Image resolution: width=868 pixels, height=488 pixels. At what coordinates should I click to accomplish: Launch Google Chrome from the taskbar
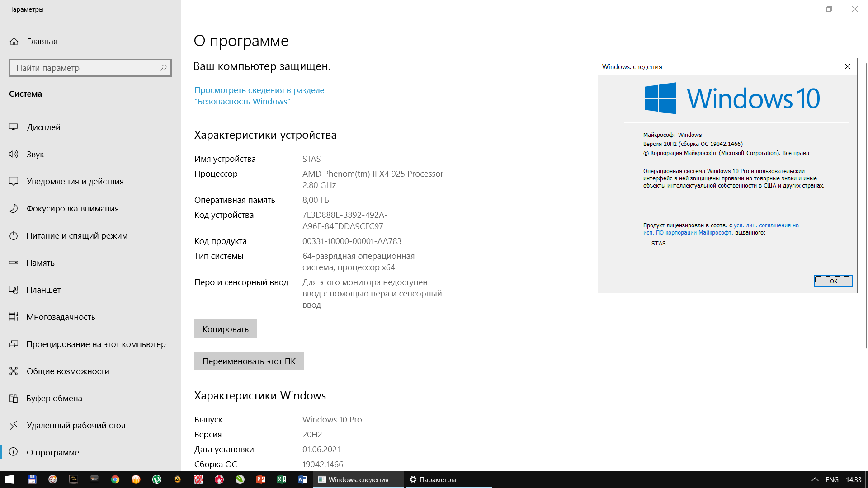[x=115, y=479]
